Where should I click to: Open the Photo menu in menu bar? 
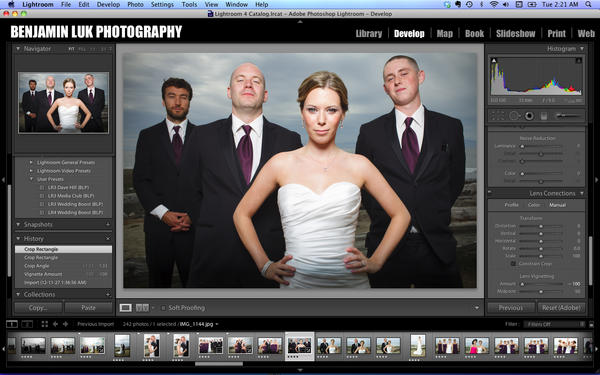[x=135, y=5]
